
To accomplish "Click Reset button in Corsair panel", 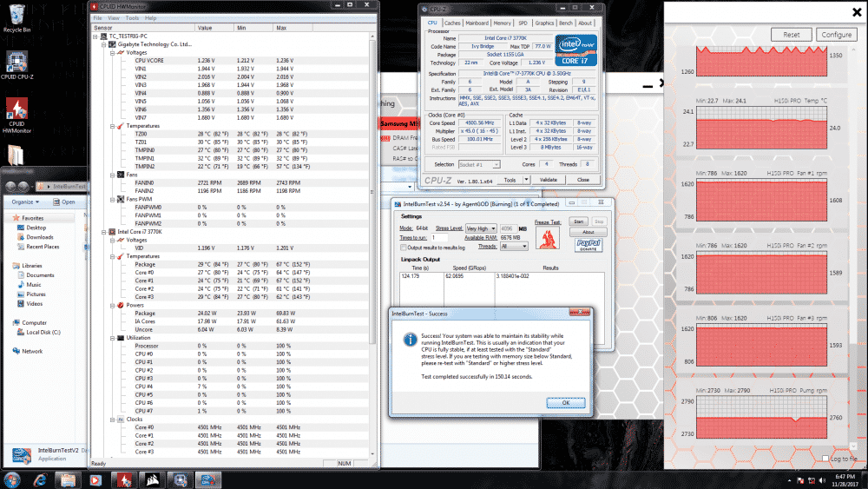I will coord(791,35).
